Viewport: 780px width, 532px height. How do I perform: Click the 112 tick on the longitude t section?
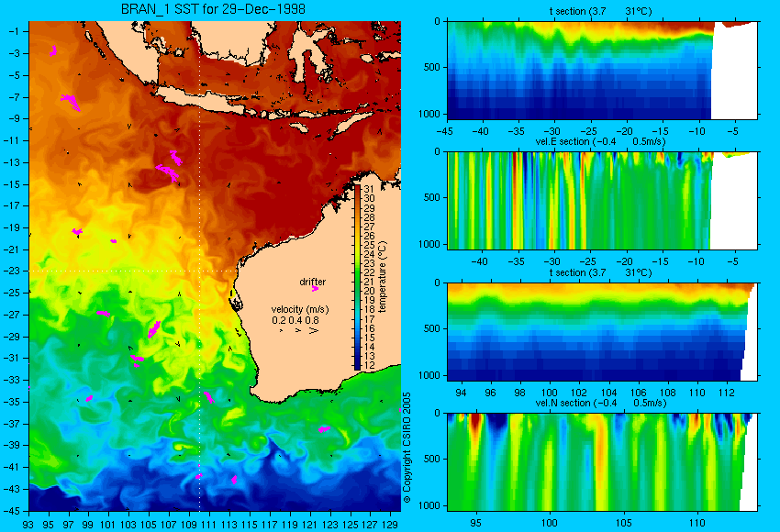(727, 393)
